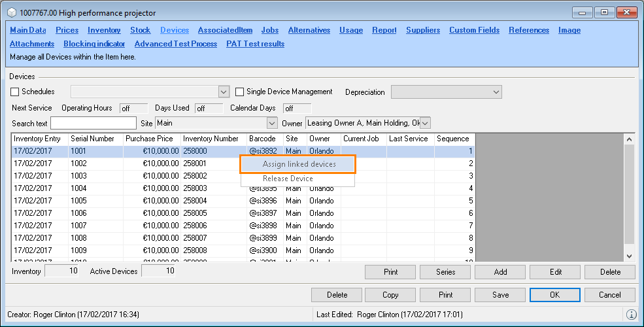Toggle Single Device Management checkbox
This screenshot has width=644, height=327.
(240, 92)
